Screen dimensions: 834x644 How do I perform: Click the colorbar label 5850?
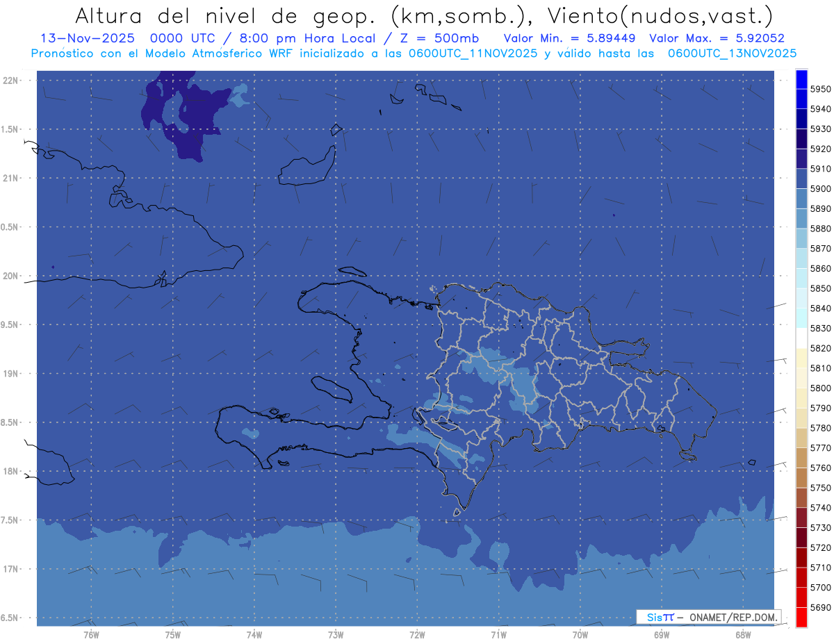(x=821, y=288)
